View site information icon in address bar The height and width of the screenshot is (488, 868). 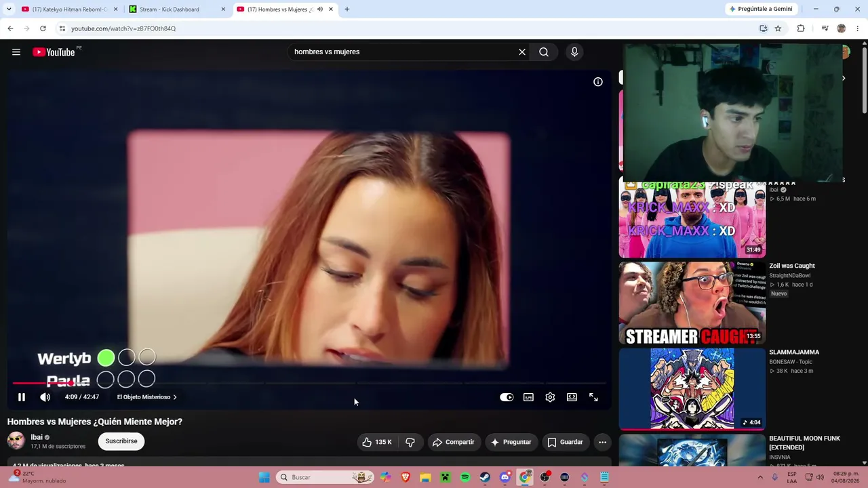click(62, 28)
